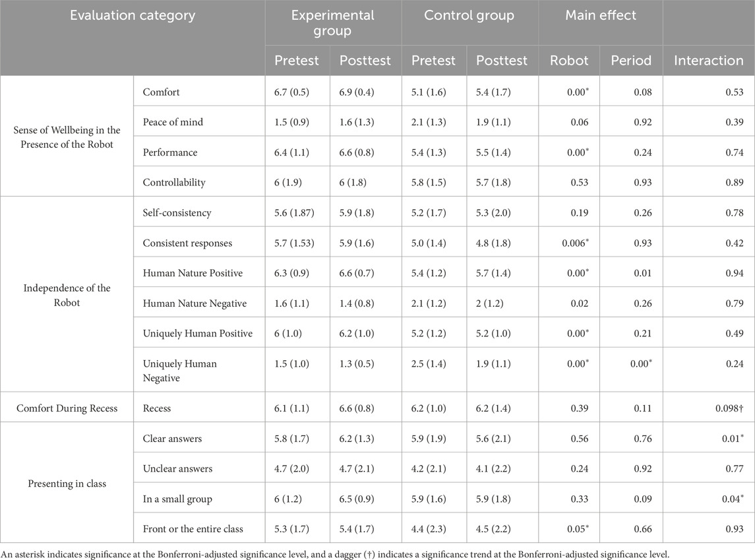
Task: Select the Self-consistency row label
Action: pyautogui.click(x=177, y=213)
